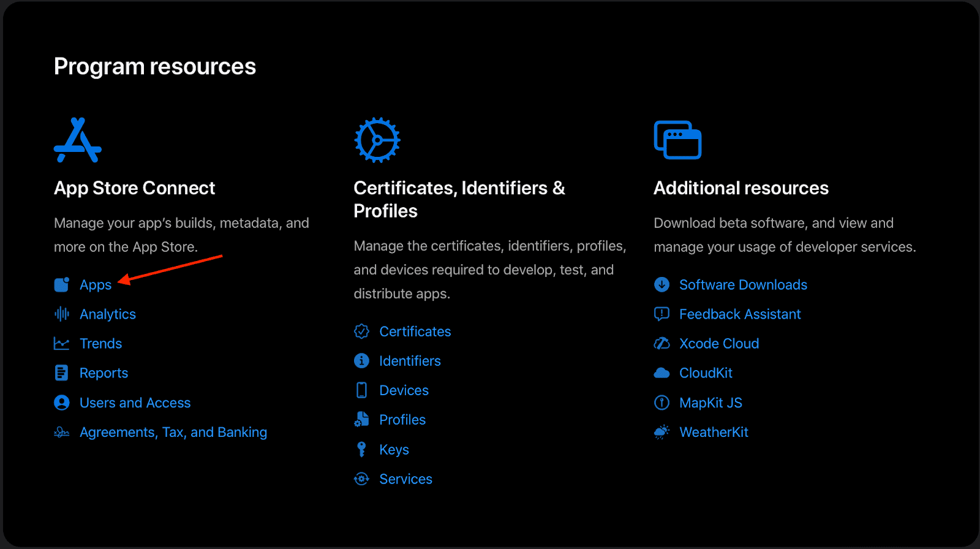Open the WeatherKit link
The image size is (980, 549).
pyautogui.click(x=714, y=433)
